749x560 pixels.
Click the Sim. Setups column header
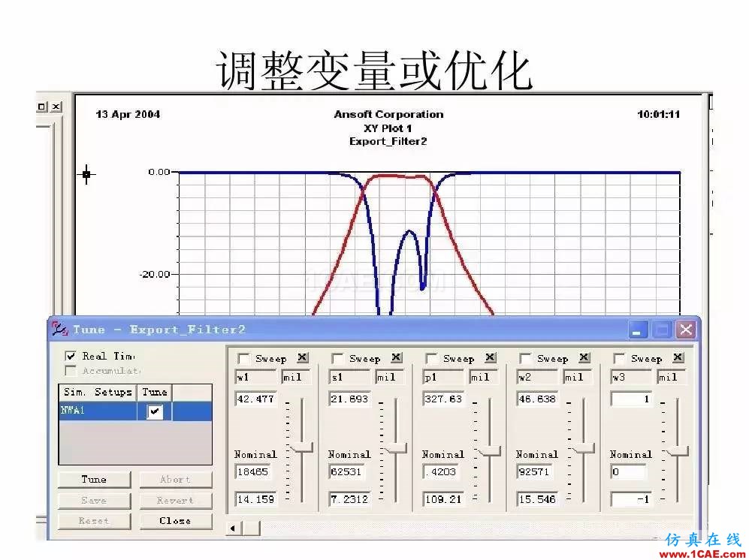pyautogui.click(x=98, y=393)
